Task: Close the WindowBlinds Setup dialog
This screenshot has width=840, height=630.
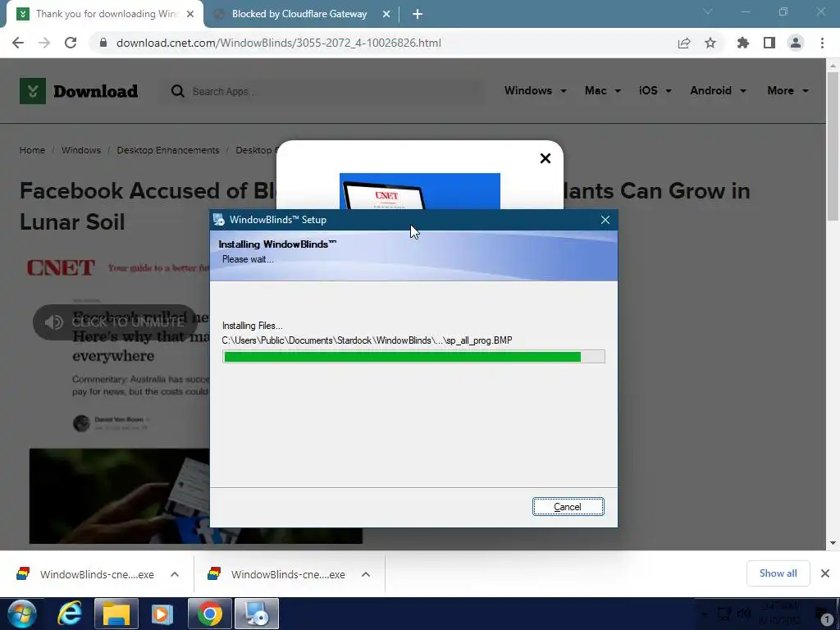Action: pos(605,220)
